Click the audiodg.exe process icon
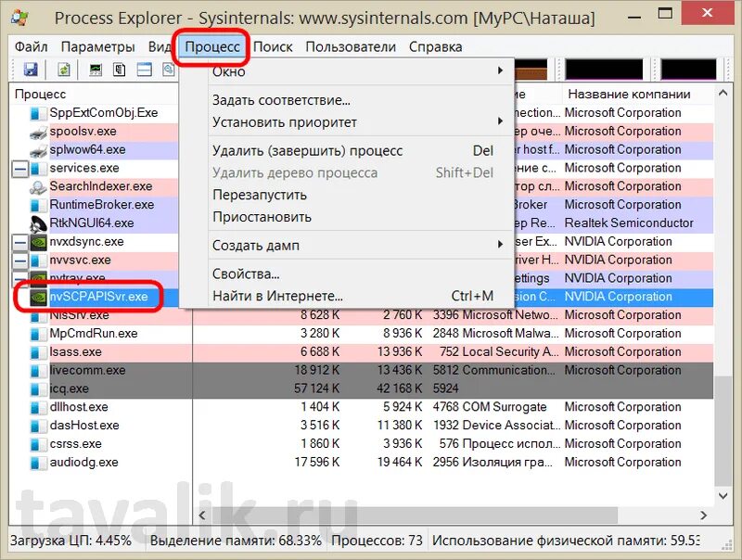Screen dimensions: 742x560 pos(36,463)
